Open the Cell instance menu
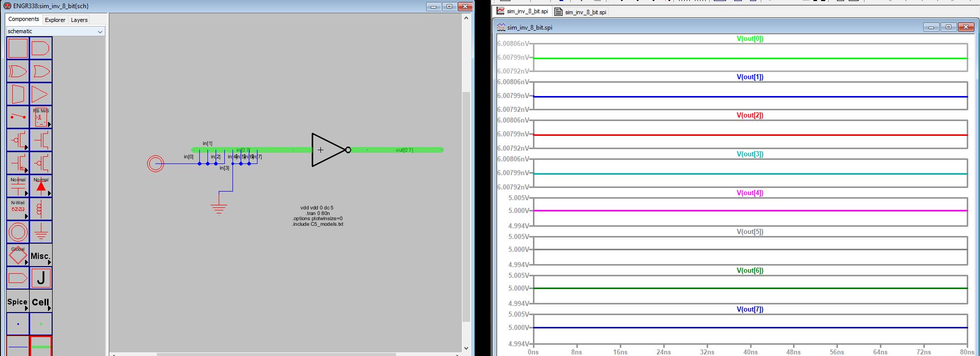This screenshot has height=356, width=980. [40, 301]
